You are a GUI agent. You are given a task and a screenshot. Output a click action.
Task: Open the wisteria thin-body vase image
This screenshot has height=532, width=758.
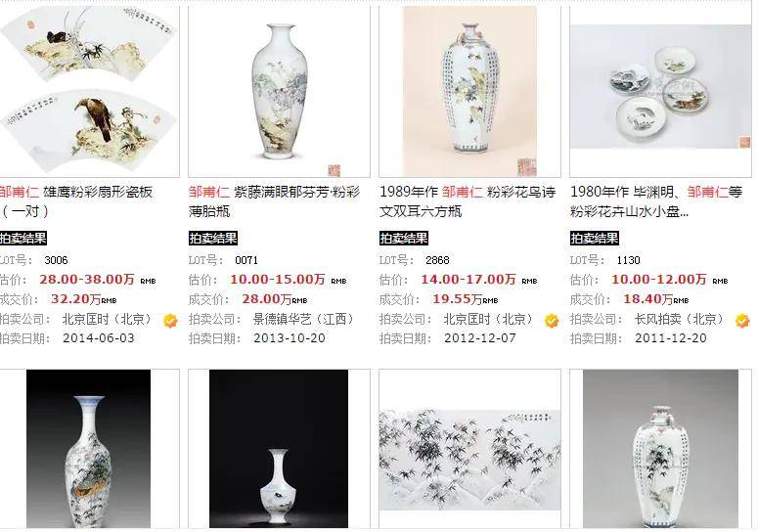point(279,90)
